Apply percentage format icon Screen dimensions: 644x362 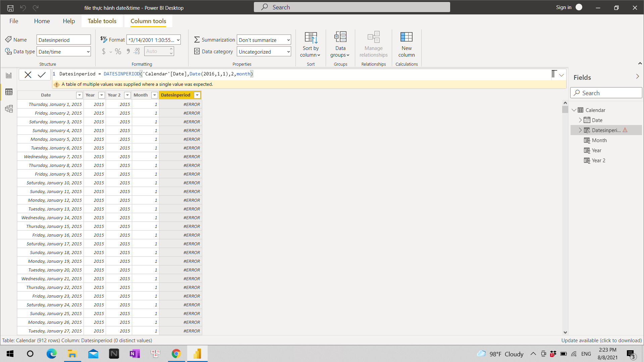point(118,51)
